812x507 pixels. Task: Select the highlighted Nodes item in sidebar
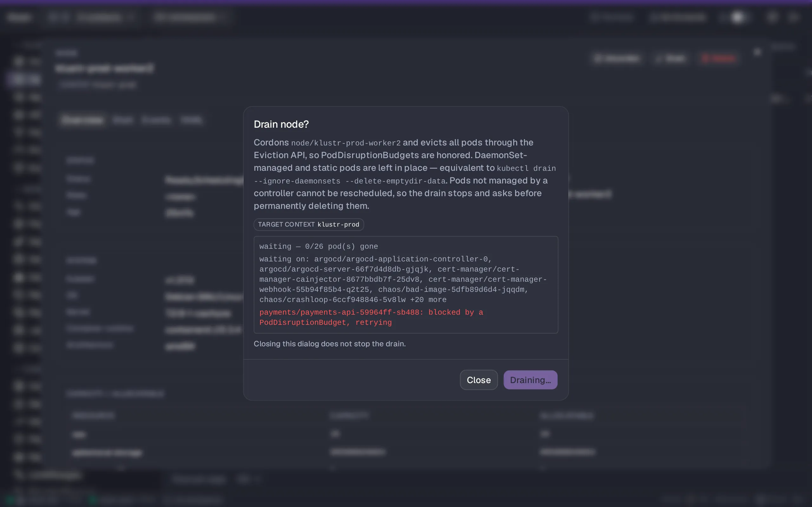(24, 79)
